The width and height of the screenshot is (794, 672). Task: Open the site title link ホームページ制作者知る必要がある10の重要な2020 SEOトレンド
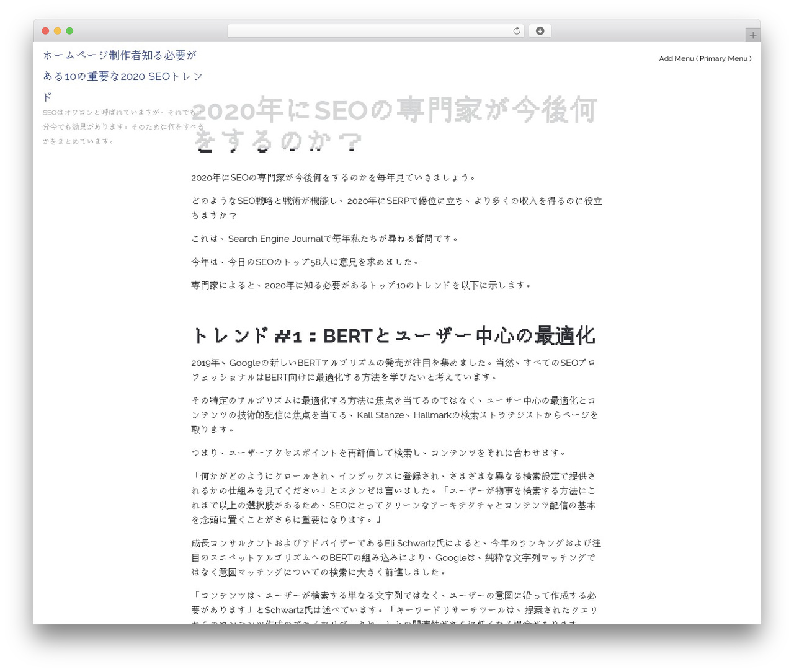[x=123, y=76]
